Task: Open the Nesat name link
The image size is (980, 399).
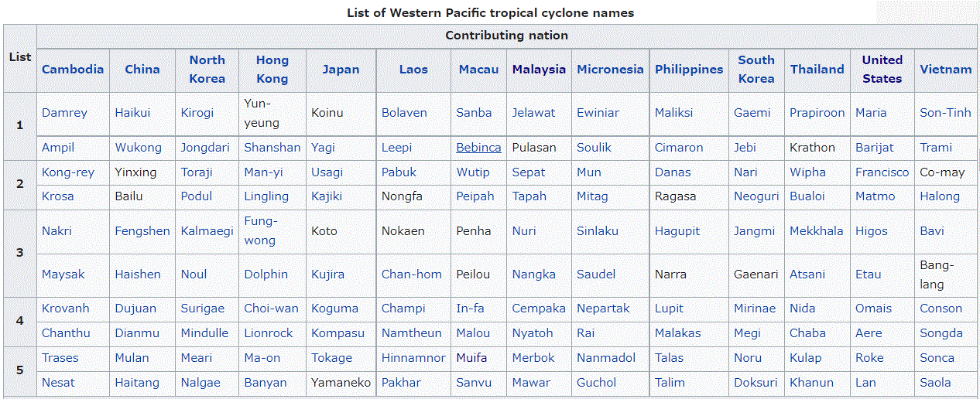Action: 59,383
